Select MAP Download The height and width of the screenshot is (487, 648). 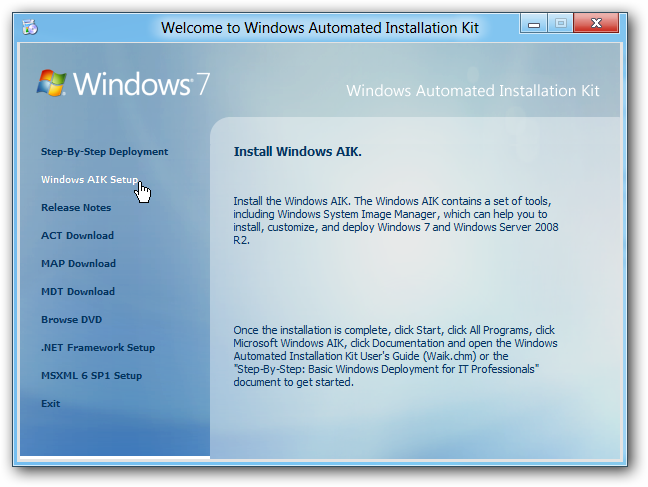coord(79,263)
